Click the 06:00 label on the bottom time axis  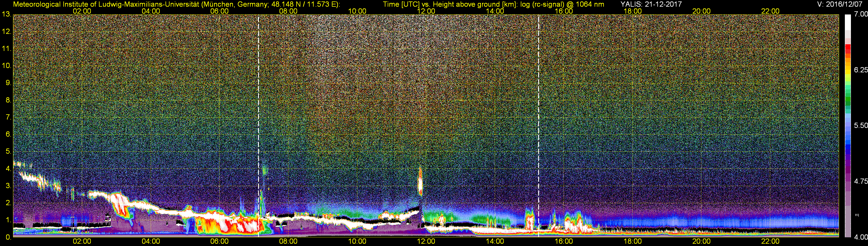(219, 241)
